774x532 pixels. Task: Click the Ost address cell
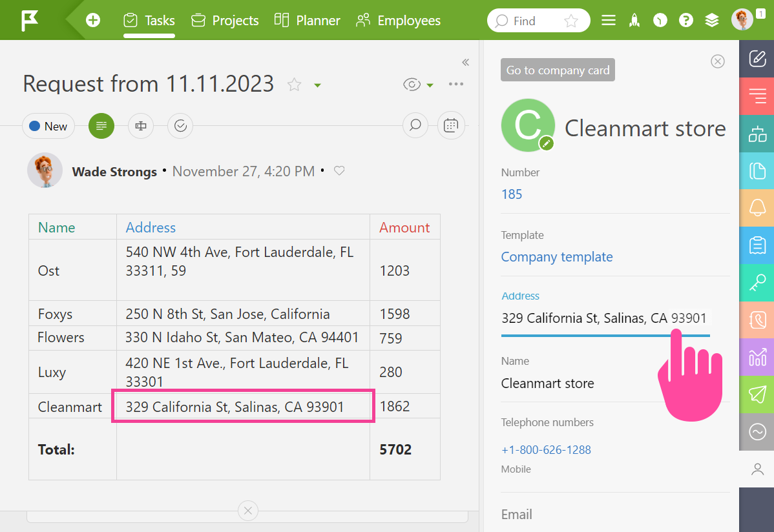244,270
